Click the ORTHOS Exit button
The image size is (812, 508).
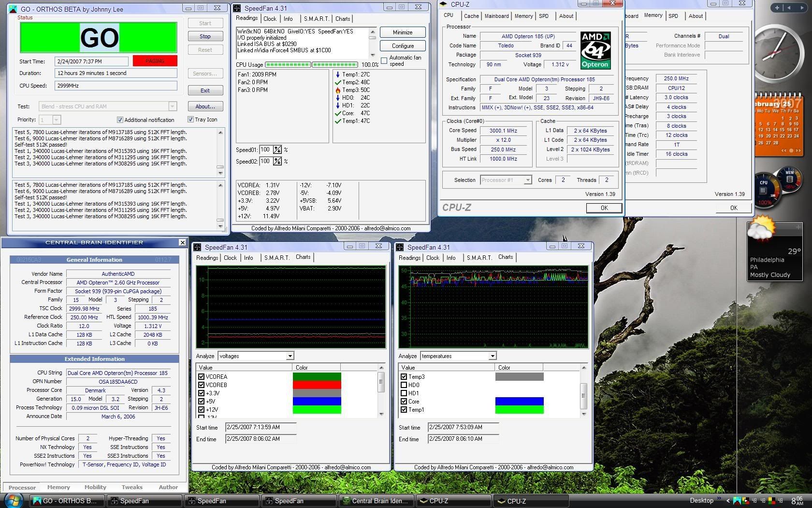pos(205,90)
